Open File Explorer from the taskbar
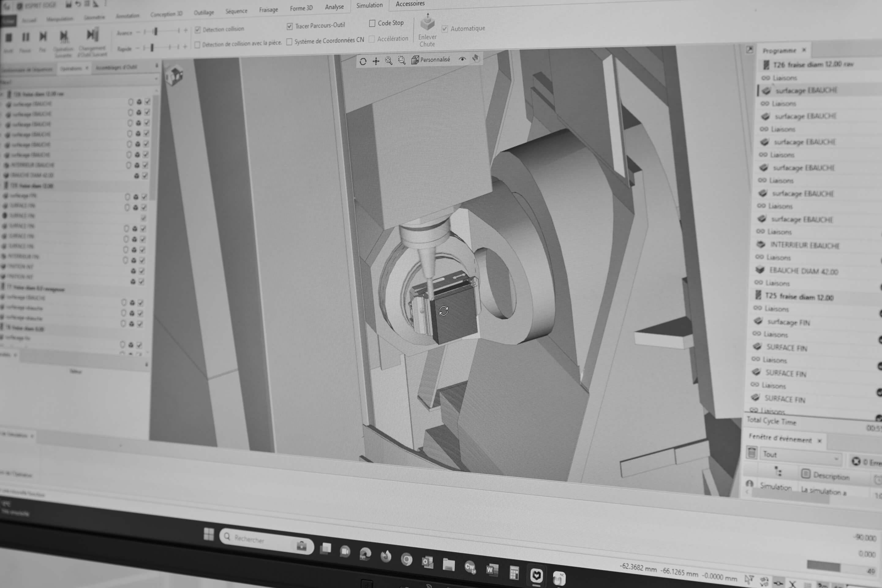Image resolution: width=882 pixels, height=588 pixels. click(448, 564)
